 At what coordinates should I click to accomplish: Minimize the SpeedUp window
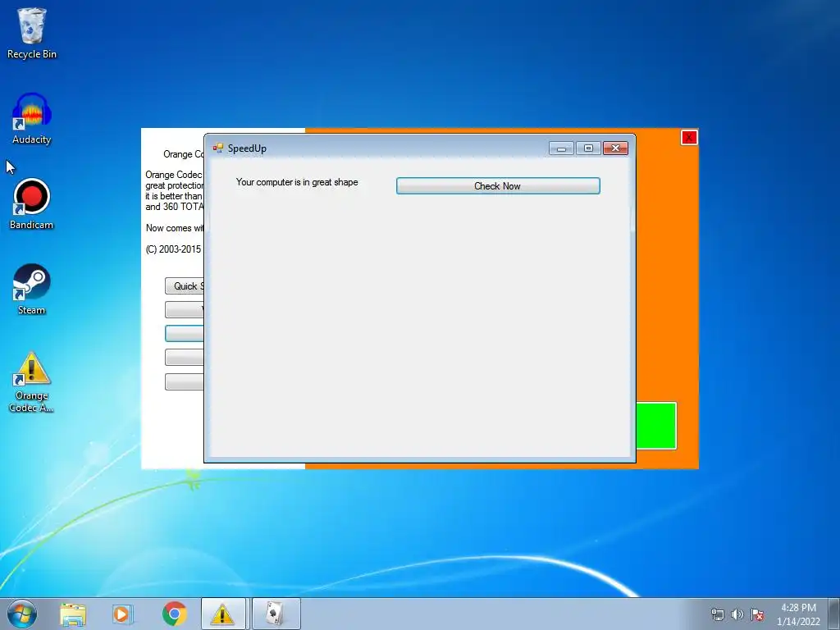(561, 148)
